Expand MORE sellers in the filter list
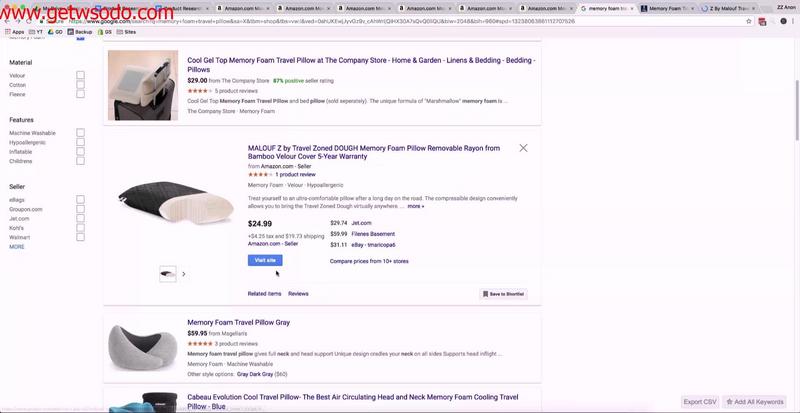The width and height of the screenshot is (800, 413). point(17,247)
